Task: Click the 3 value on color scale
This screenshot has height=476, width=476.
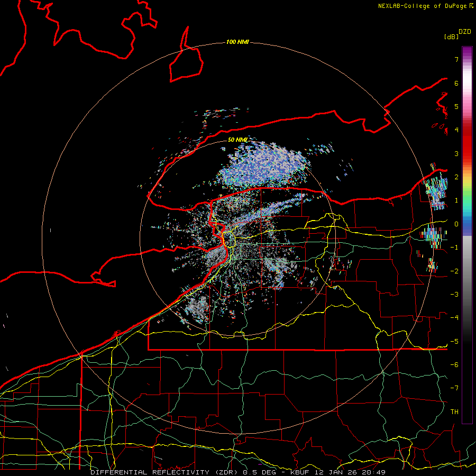Action: pyautogui.click(x=456, y=153)
